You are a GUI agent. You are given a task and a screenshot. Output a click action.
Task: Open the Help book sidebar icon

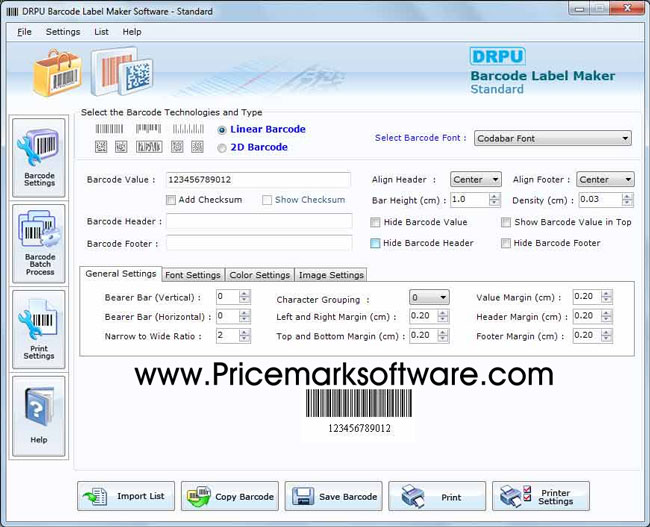[x=39, y=416]
